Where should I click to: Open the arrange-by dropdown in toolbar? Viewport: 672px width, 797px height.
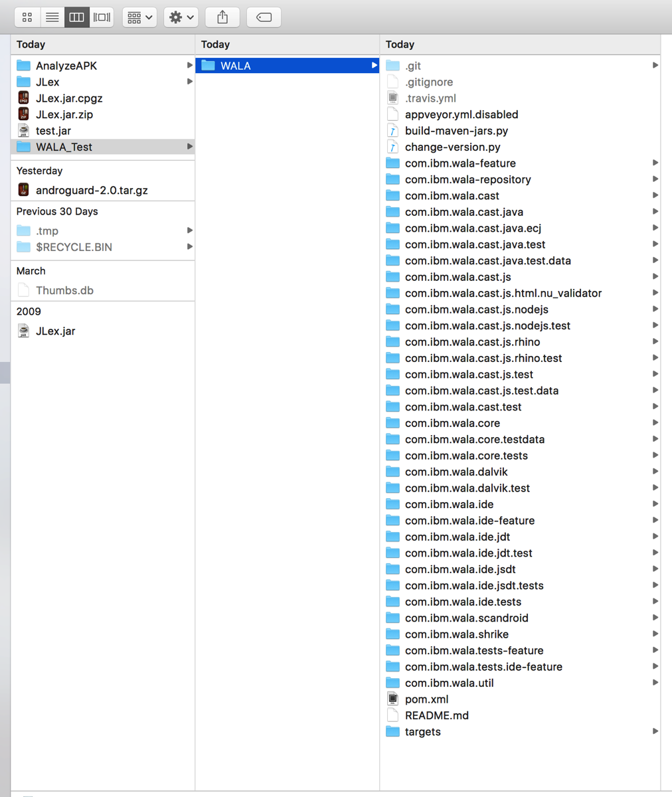point(139,17)
